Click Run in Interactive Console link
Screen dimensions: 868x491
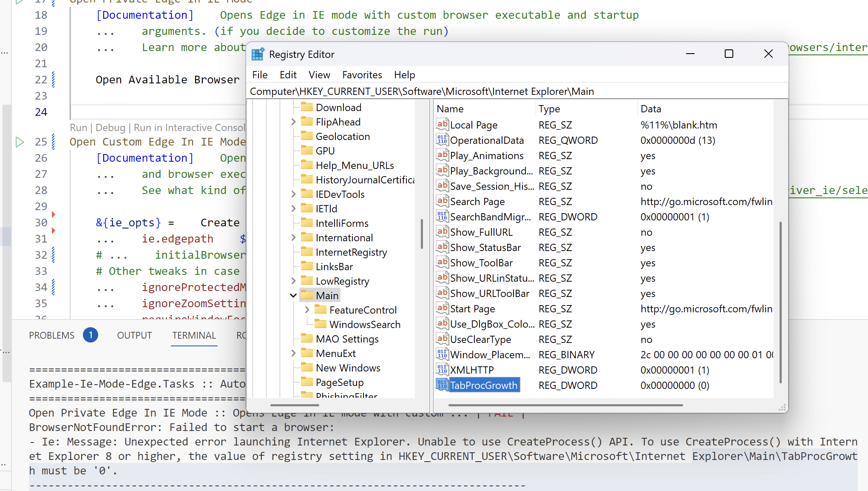[x=190, y=128]
